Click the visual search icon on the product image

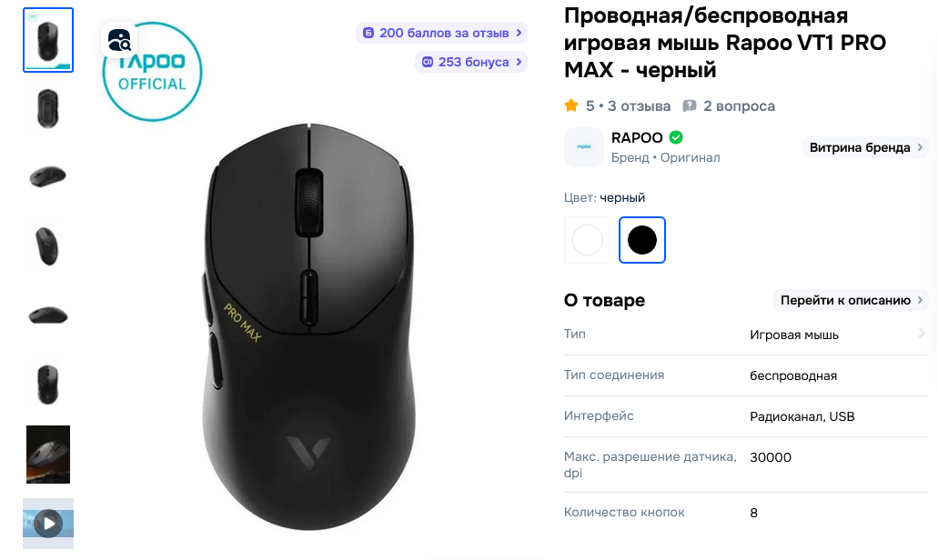pyautogui.click(x=119, y=40)
